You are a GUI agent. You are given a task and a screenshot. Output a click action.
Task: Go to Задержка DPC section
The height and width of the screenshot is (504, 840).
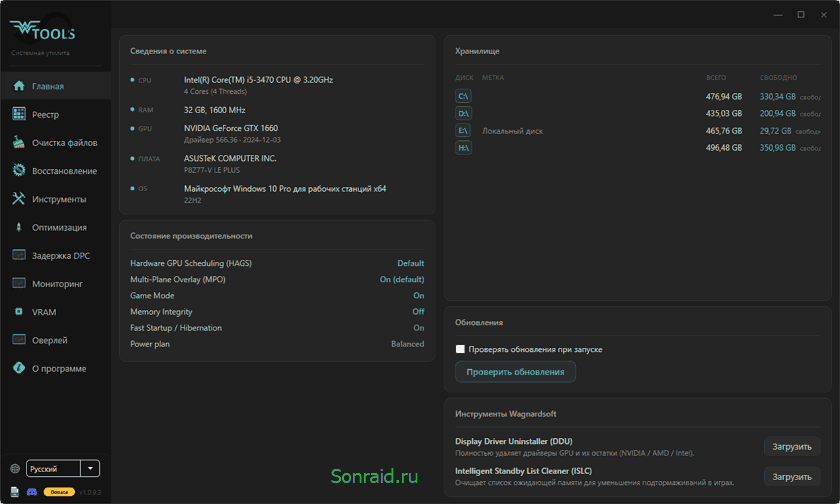(x=56, y=255)
